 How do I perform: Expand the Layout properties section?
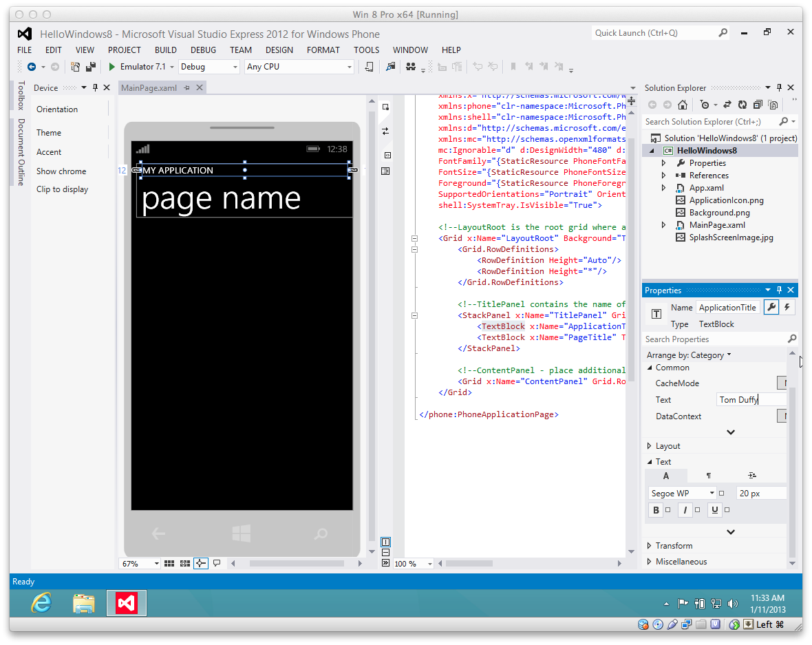(x=650, y=446)
